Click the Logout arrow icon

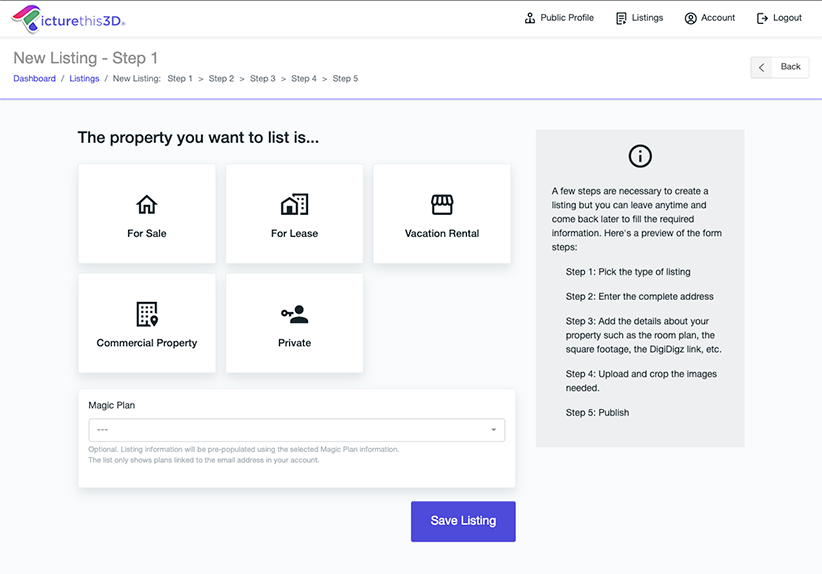point(762,18)
